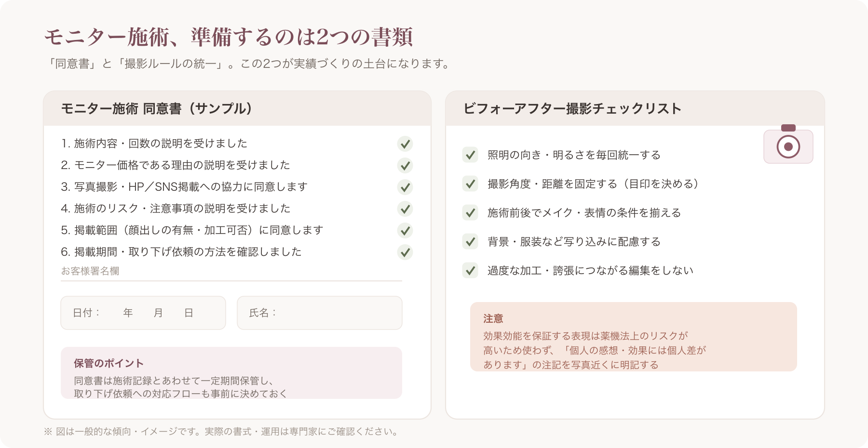Click the 氏名 name input field
868x448 pixels.
tap(320, 313)
